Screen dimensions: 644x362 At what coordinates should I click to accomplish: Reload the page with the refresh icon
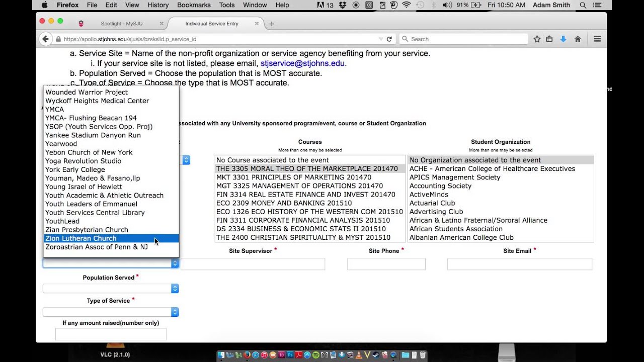pos(389,39)
